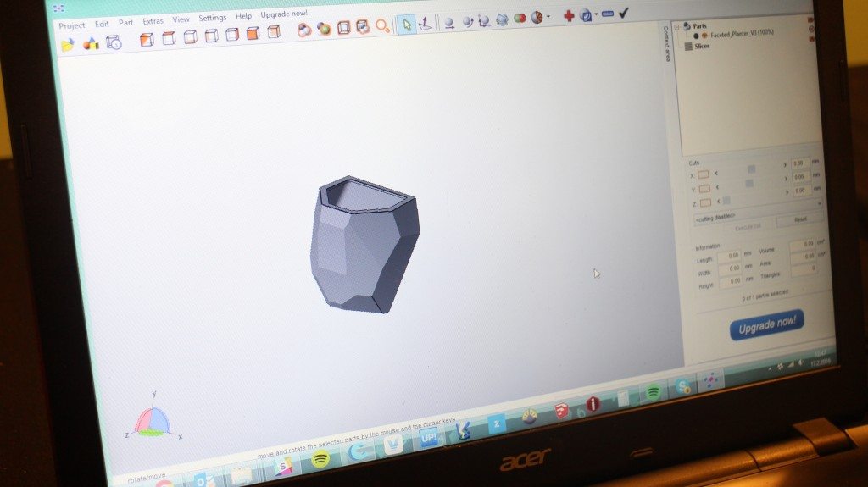Open SketchUp red icon in taskbar

[x=561, y=411]
